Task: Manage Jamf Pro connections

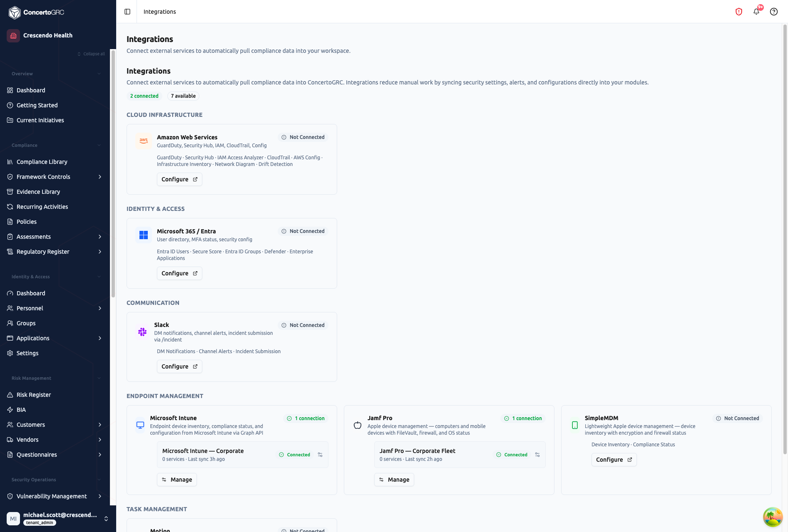Action: click(x=394, y=480)
